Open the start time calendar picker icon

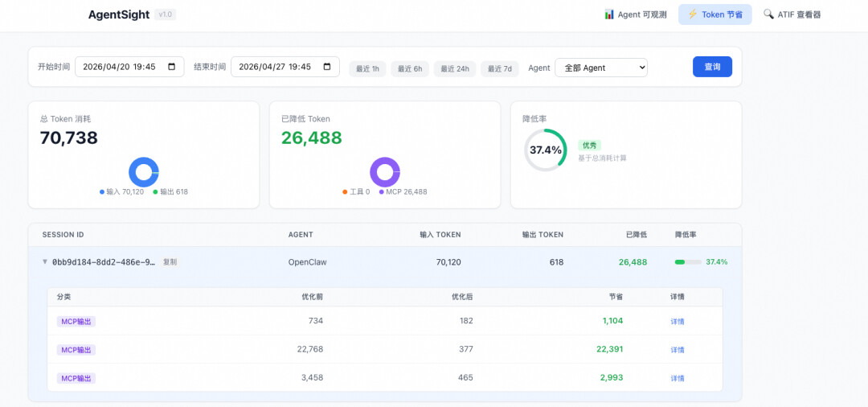pos(172,67)
